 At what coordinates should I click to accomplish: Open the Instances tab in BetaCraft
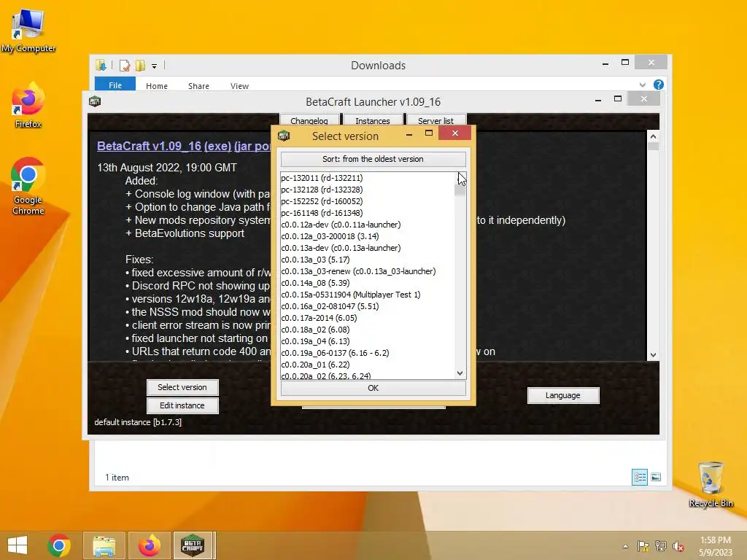click(373, 120)
